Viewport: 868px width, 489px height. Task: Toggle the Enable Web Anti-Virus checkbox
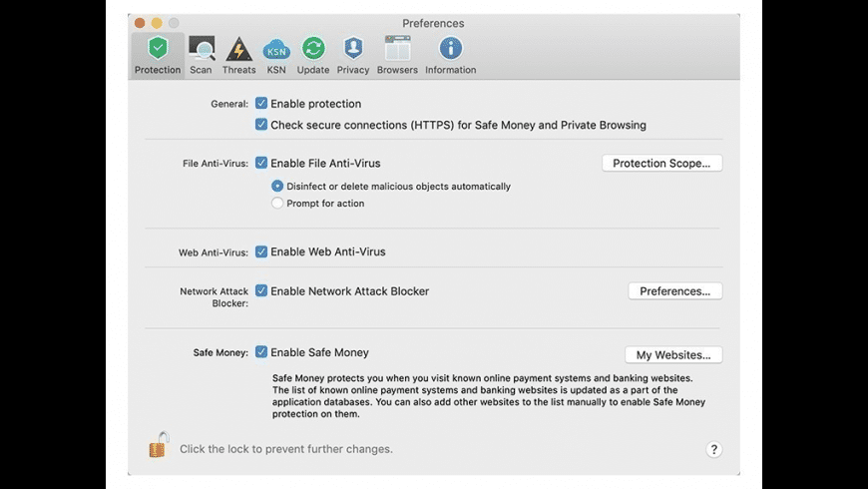(x=261, y=252)
